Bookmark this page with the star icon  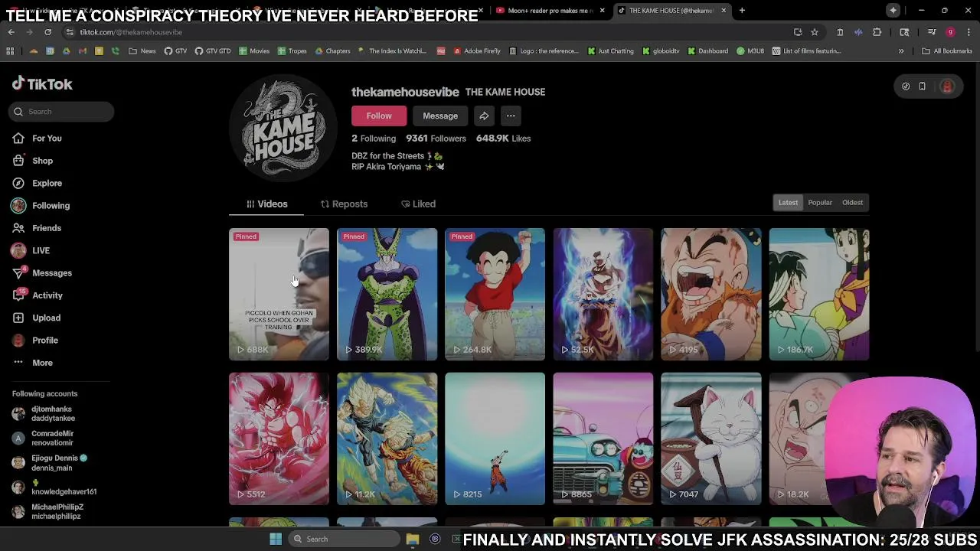(x=815, y=32)
